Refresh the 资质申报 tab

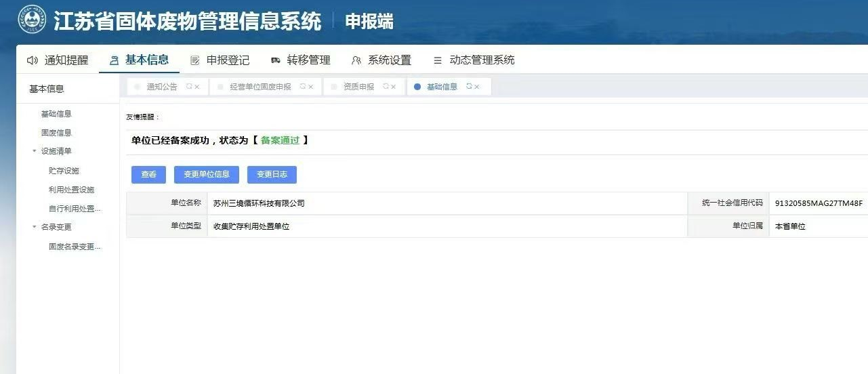click(386, 87)
